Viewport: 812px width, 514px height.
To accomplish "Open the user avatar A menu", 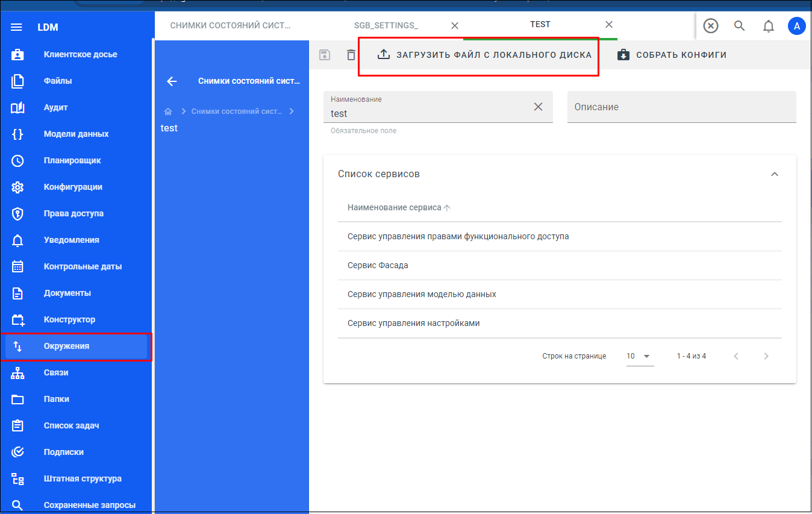I will click(797, 26).
